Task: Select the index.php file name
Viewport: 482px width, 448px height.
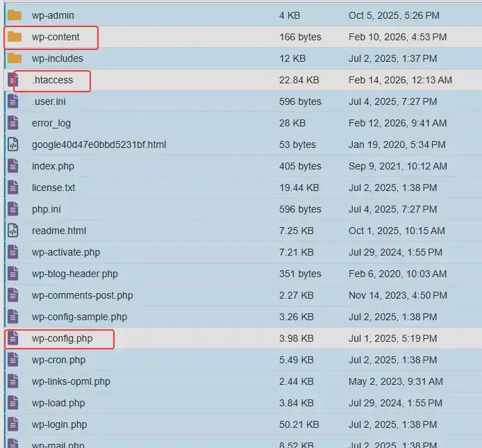Action: 53,166
